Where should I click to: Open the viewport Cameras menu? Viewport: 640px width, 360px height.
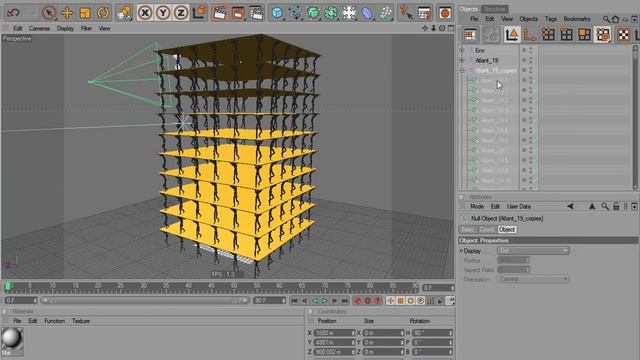coord(39,29)
